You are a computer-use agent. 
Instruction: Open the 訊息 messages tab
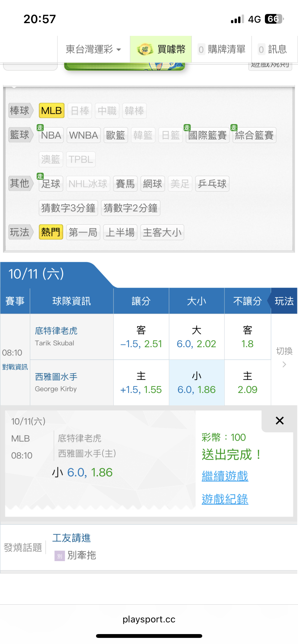[x=273, y=50]
